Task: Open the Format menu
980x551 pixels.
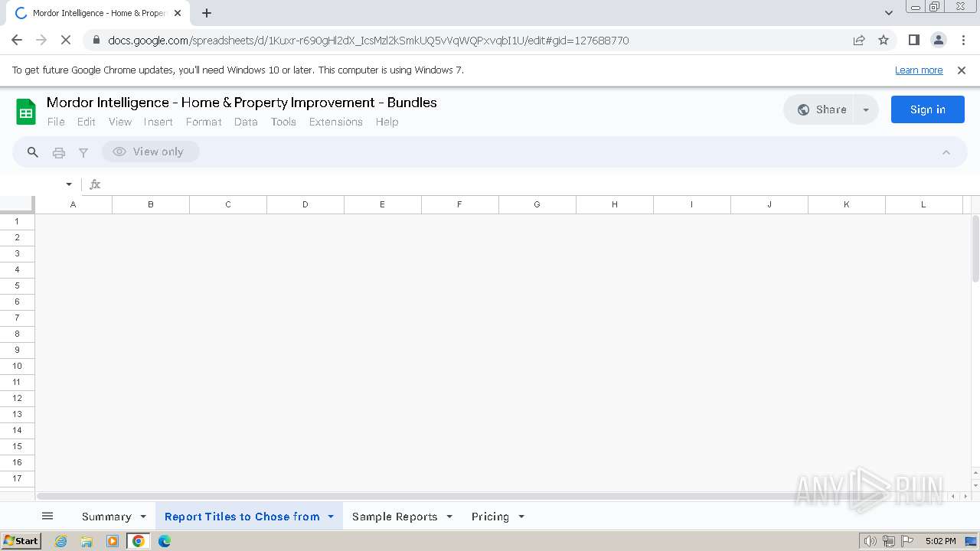Action: 204,122
